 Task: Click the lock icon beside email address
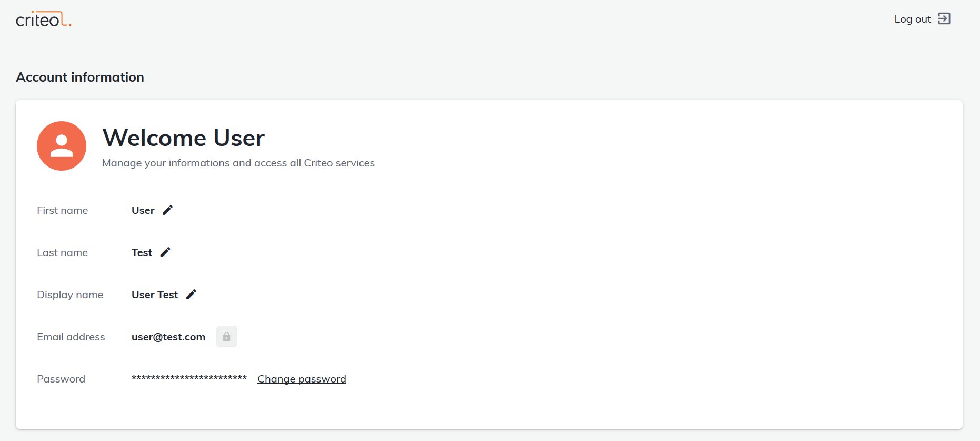click(x=226, y=337)
